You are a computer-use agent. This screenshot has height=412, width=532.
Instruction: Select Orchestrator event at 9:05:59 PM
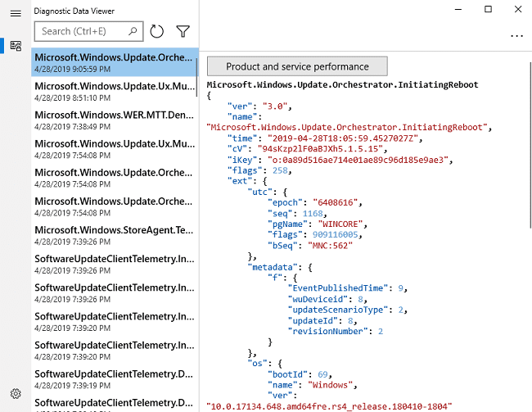click(115, 62)
